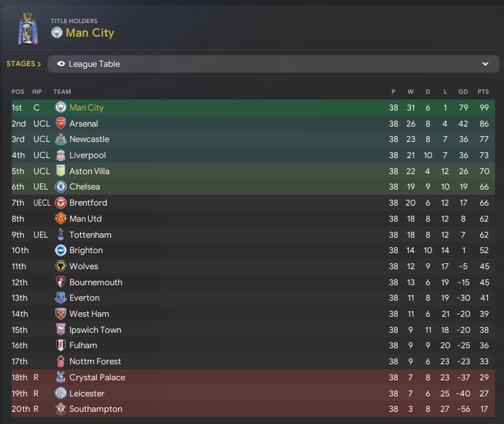Sort table by GD column header
Screen dimensions: 504x424
pos(462,92)
